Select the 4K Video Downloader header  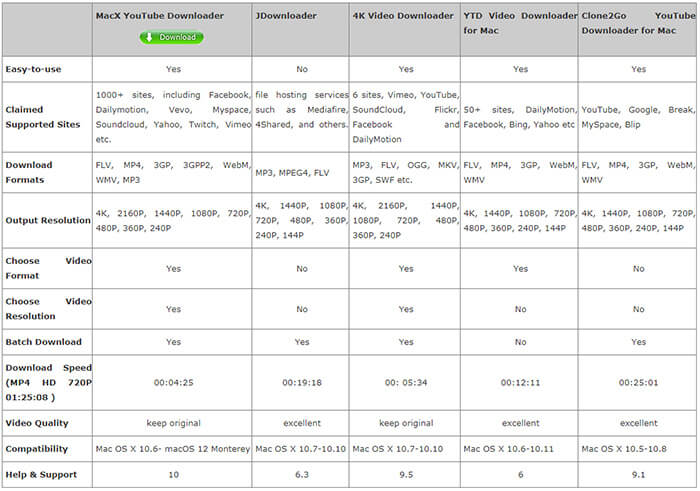coord(403,16)
